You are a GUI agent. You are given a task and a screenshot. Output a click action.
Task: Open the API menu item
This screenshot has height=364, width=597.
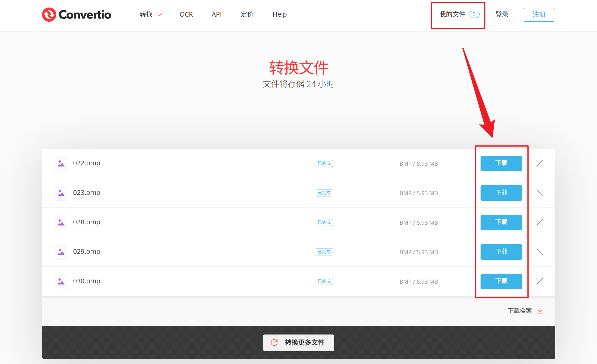(217, 14)
